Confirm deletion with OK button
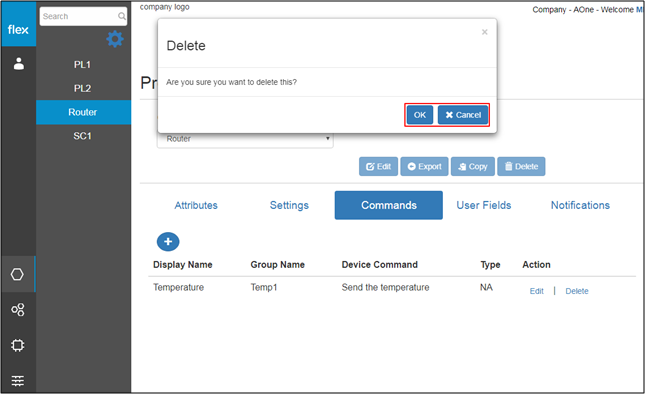Image resolution: width=645 pixels, height=394 pixels. coord(420,115)
